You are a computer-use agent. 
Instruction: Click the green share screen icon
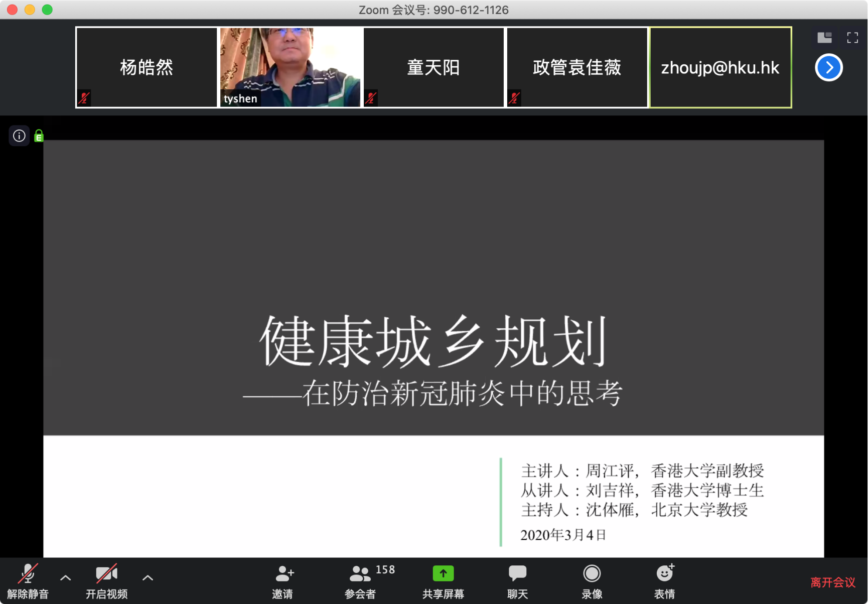pyautogui.click(x=443, y=573)
